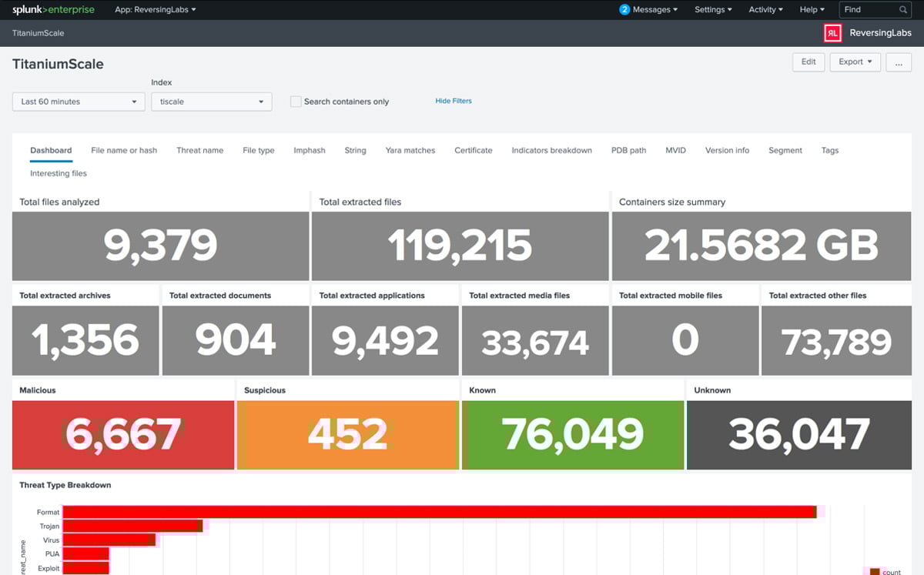Click the extracted mobile files 0 value
This screenshot has height=575, width=924.
pos(685,341)
